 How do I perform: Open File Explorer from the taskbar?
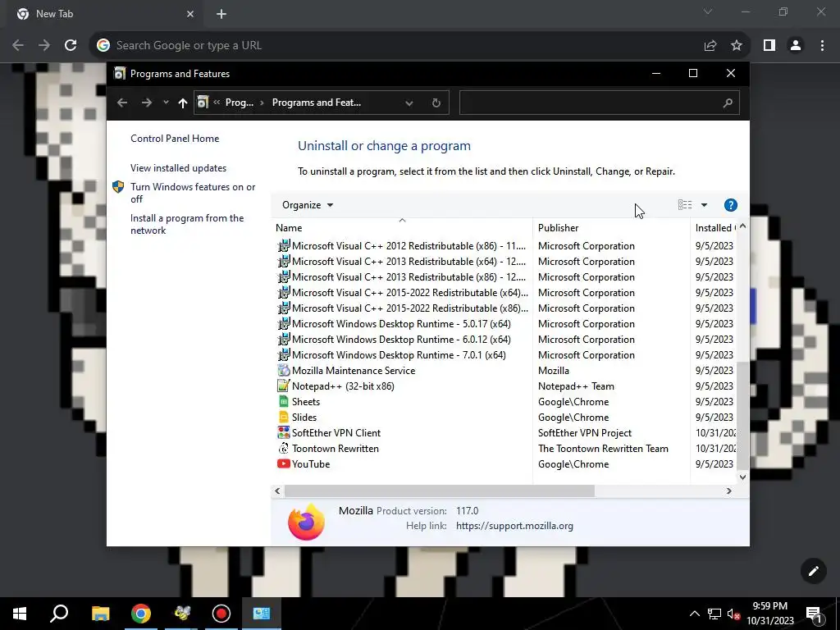(100, 614)
